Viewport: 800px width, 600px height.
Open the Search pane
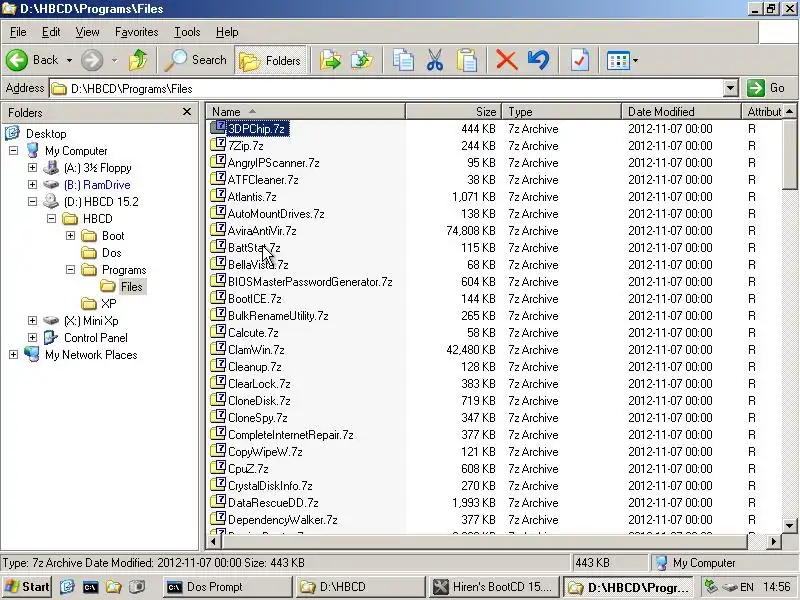(x=195, y=60)
